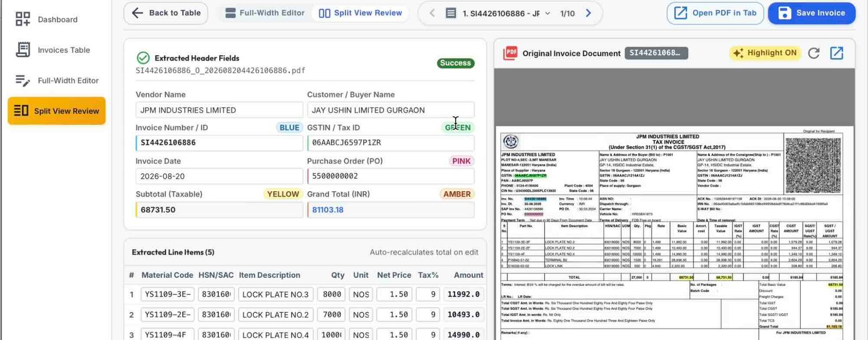Edit Material Code YS1109-2E in row 2

coord(168,314)
